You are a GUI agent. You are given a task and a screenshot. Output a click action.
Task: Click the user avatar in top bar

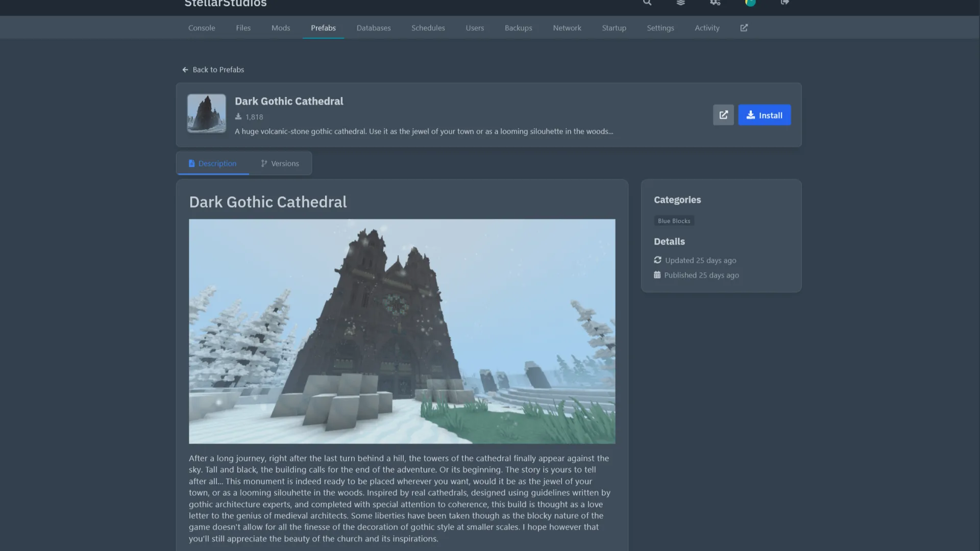[750, 3]
